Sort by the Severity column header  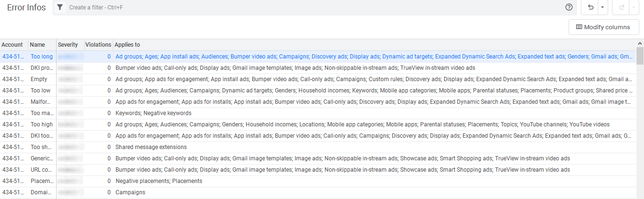tap(70, 45)
